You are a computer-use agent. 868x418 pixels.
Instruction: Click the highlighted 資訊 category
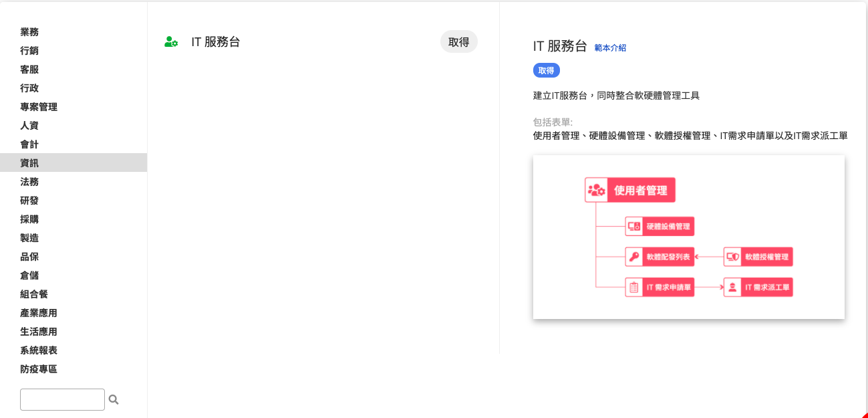click(x=29, y=163)
